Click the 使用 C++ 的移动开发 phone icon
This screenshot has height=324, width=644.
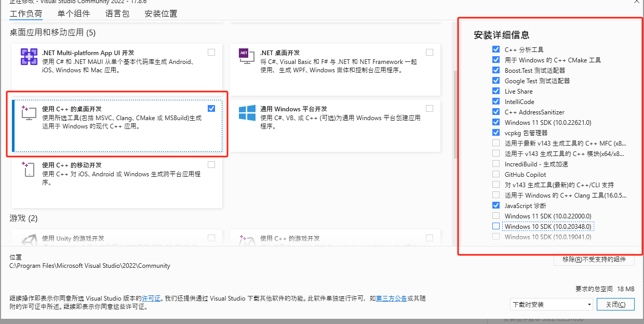pos(29,169)
